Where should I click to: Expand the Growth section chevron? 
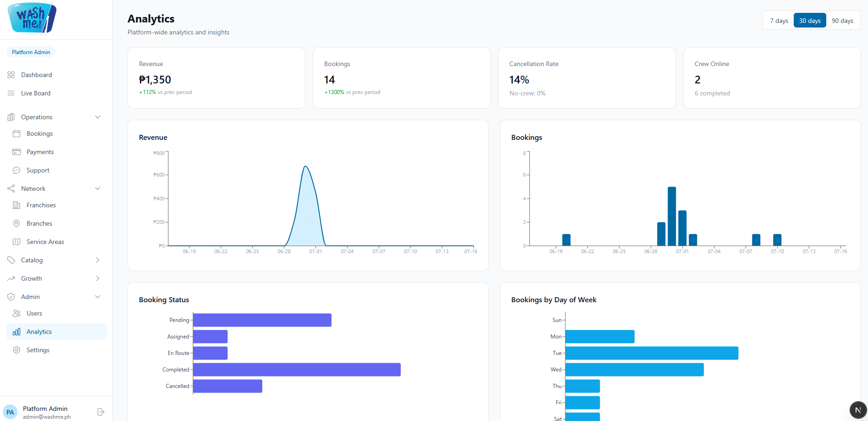[x=98, y=278]
